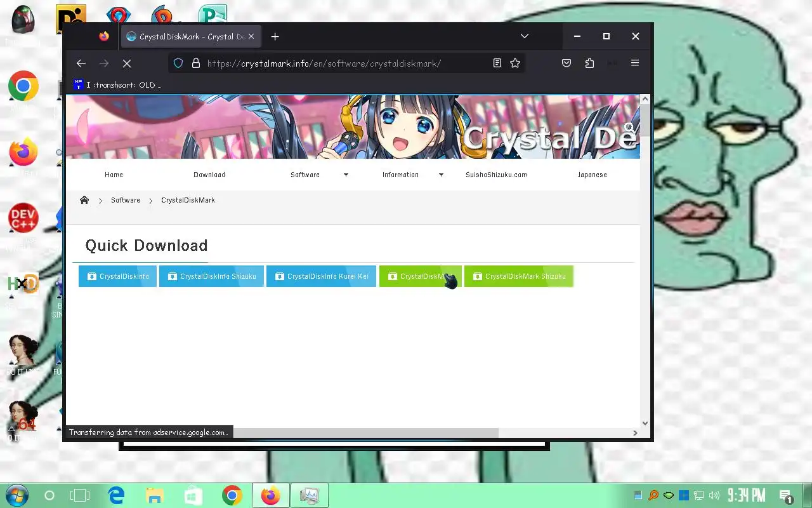The image size is (812, 508).
Task: Open Task View on taskbar
Action: coord(81,495)
